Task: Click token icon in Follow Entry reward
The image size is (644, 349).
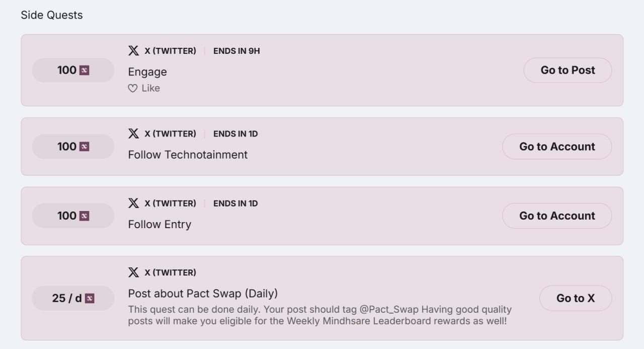Action: coord(85,216)
